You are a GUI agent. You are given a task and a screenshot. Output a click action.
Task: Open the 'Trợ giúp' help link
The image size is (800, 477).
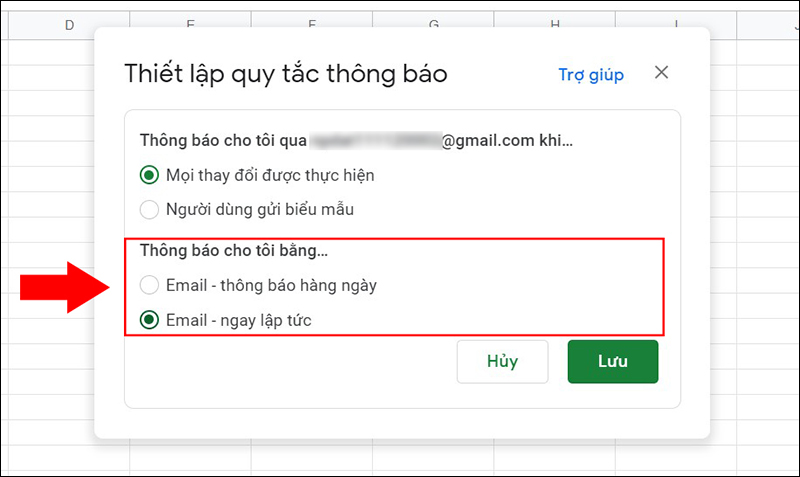[591, 74]
